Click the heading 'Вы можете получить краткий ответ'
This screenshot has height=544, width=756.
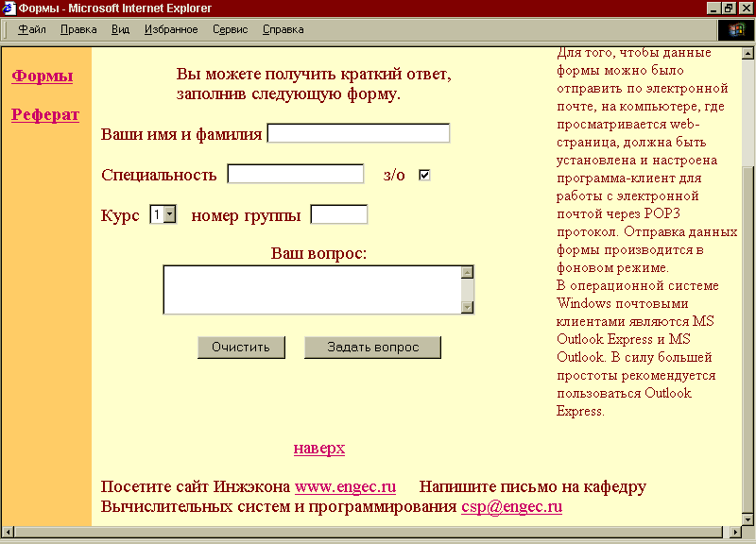[314, 75]
